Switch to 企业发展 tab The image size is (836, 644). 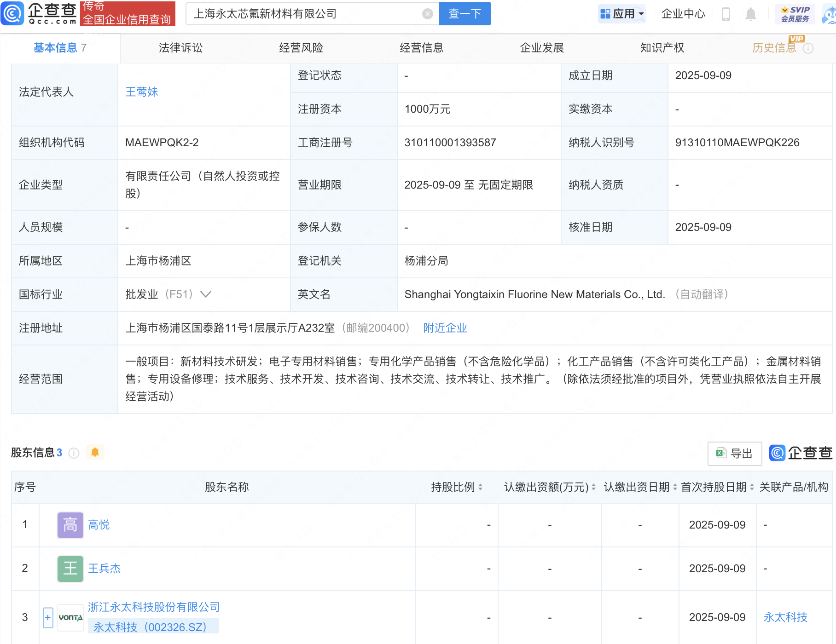542,48
